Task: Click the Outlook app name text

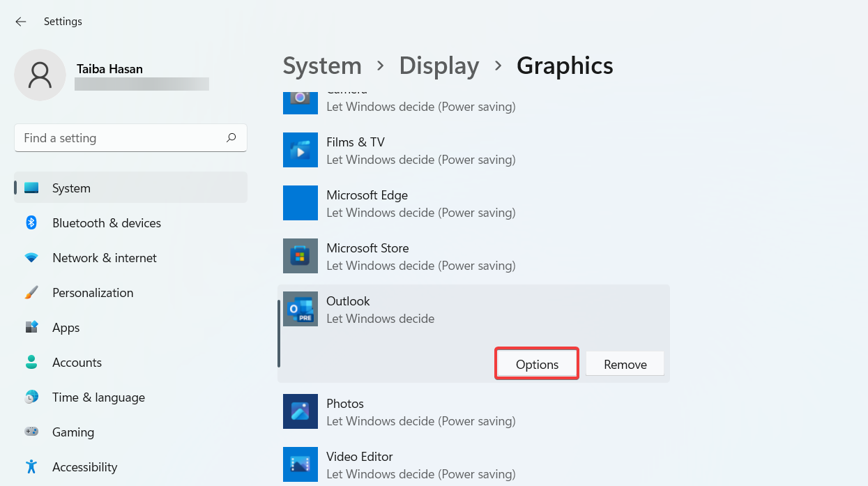Action: click(x=348, y=301)
